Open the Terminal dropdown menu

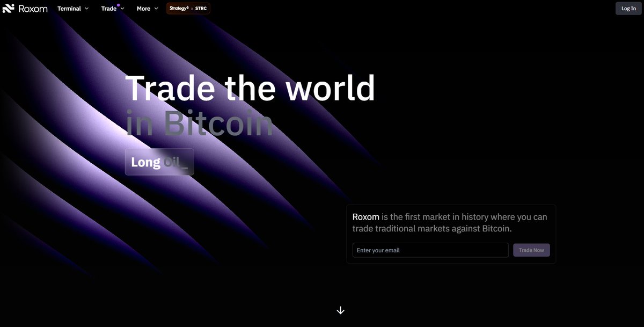click(x=73, y=9)
